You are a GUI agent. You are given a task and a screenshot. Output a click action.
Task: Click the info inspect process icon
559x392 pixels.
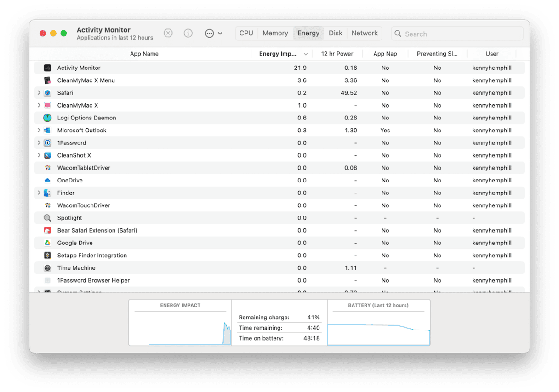[x=188, y=33]
